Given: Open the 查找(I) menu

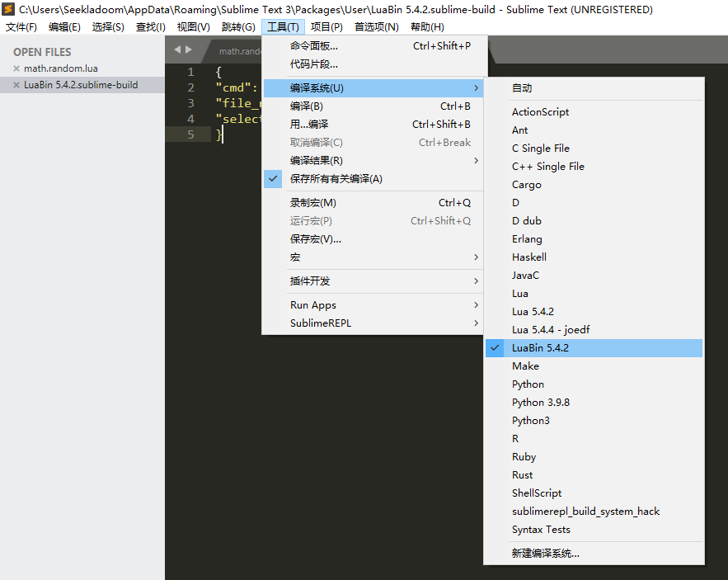Looking at the screenshot, I should point(150,27).
